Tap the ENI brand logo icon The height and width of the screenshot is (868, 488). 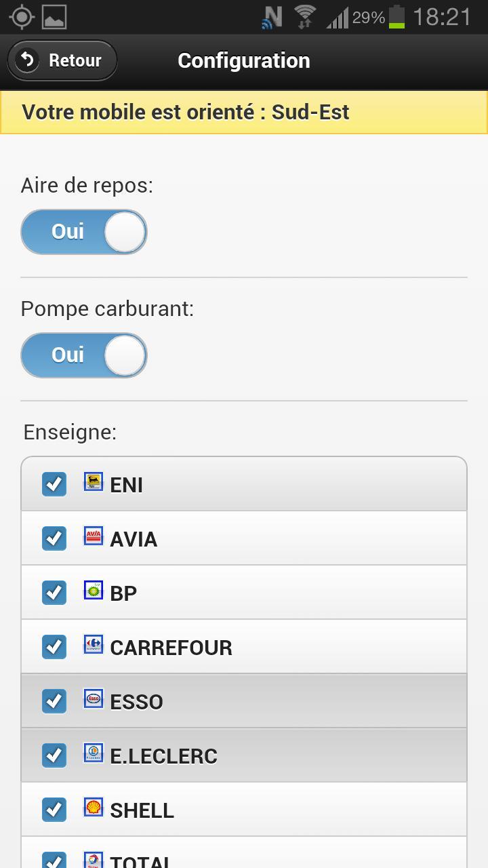click(x=94, y=482)
